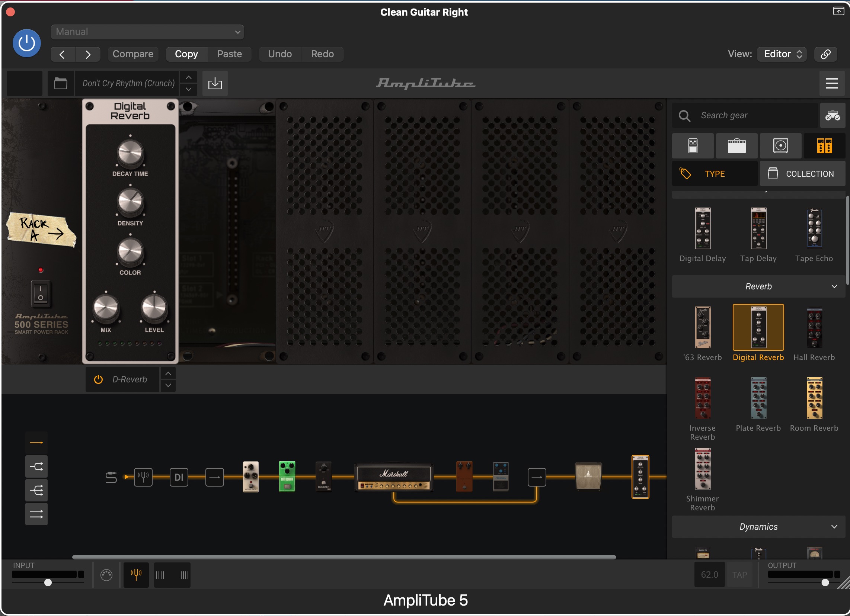This screenshot has height=616, width=850.
Task: Click the link chain icon
Action: (x=825, y=54)
